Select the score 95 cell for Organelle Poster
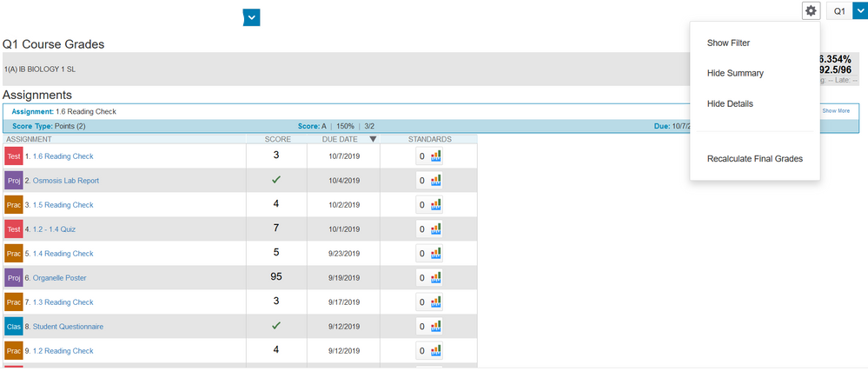 276,277
